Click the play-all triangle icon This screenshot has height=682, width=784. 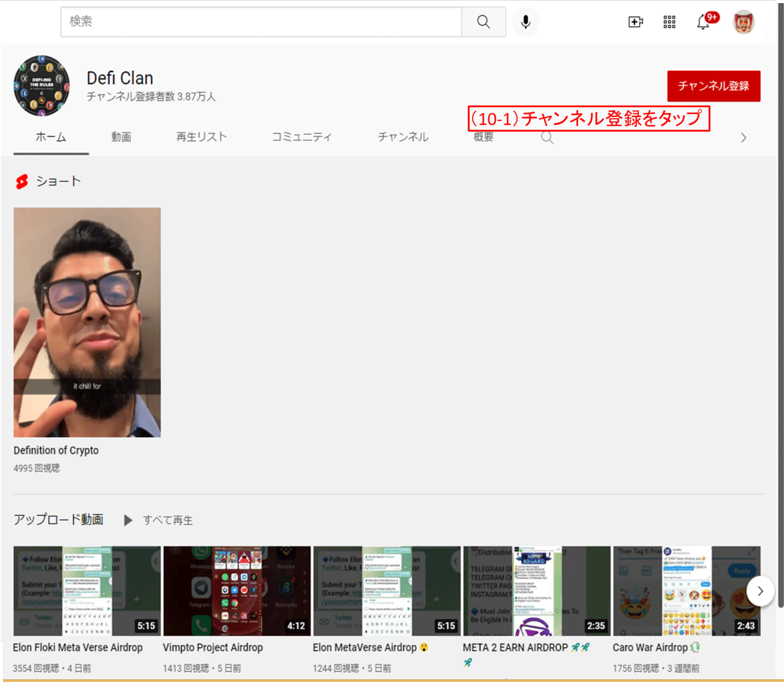128,520
